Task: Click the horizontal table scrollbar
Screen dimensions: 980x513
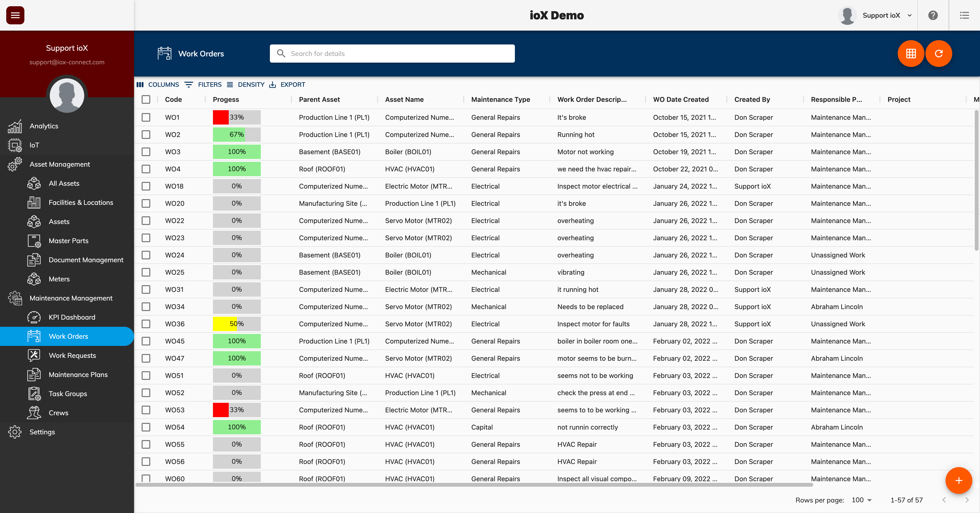Action: click(474, 485)
